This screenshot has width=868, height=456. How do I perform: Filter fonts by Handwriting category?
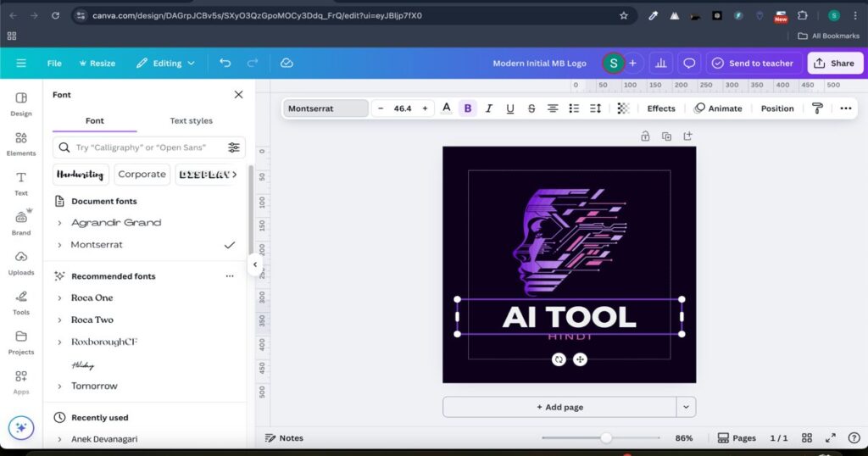tap(81, 175)
